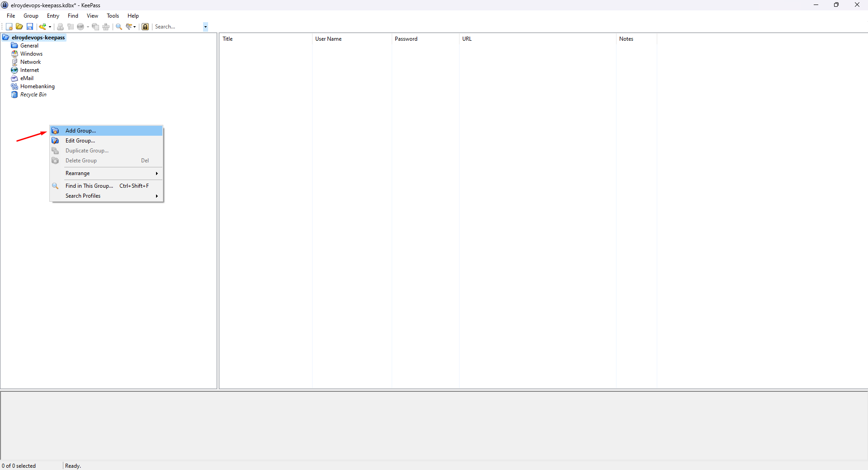This screenshot has height=470, width=868.
Task: Click the Homebanking percent group icon
Action: tap(14, 86)
